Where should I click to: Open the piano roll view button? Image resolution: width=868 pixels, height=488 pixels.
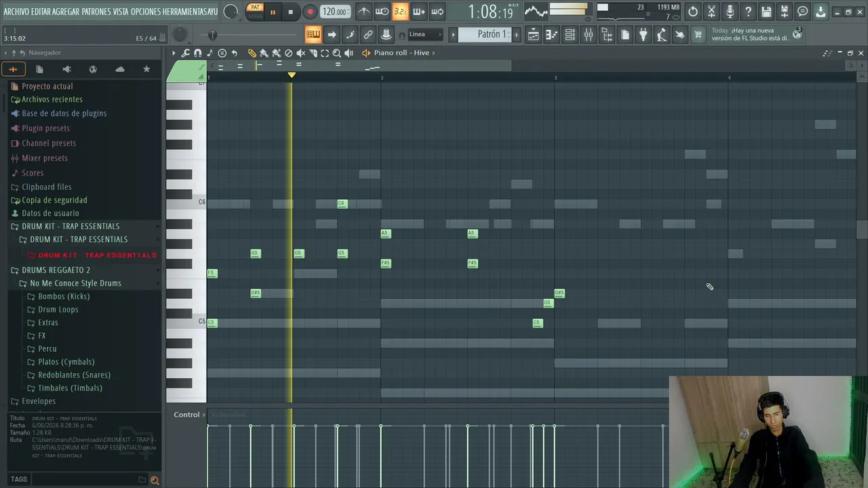(552, 35)
